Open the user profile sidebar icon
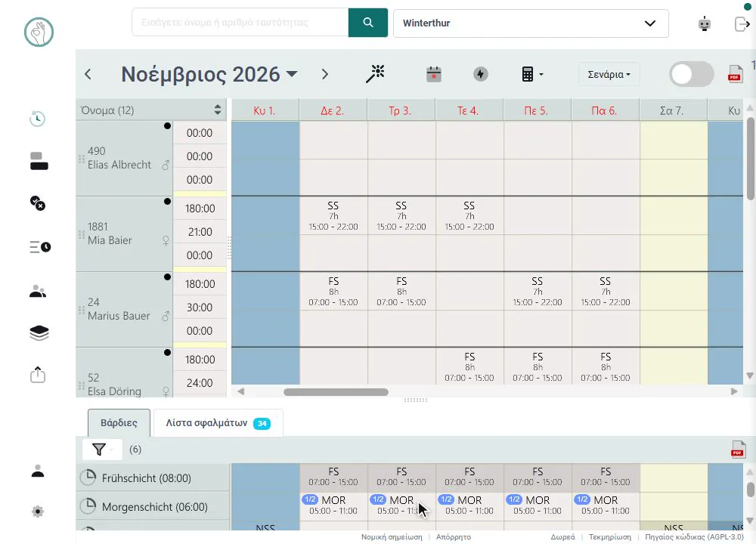 tap(38, 471)
